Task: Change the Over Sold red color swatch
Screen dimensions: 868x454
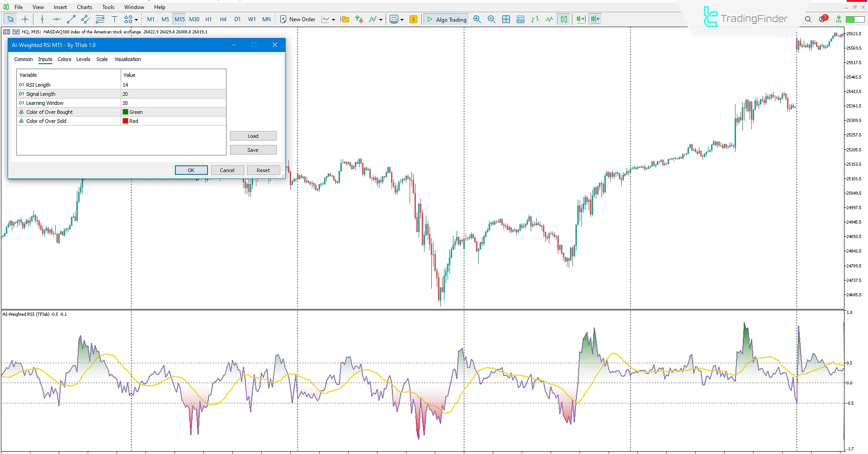Action: 125,121
